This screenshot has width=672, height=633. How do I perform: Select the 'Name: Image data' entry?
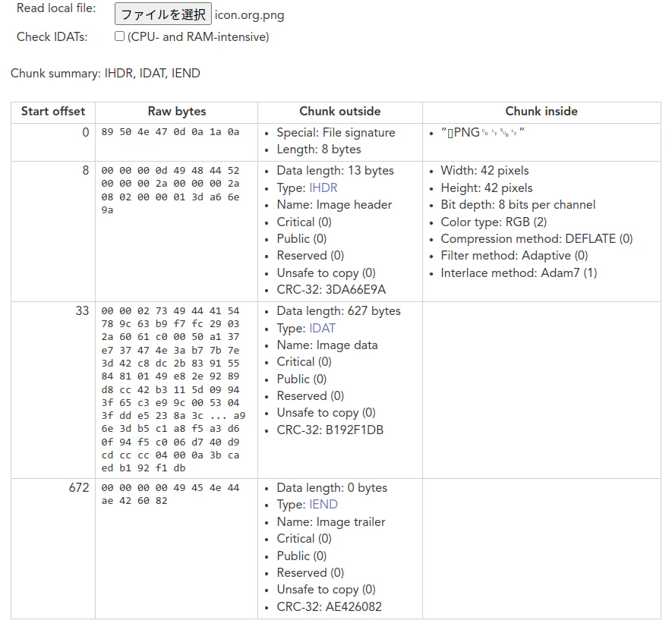click(327, 345)
